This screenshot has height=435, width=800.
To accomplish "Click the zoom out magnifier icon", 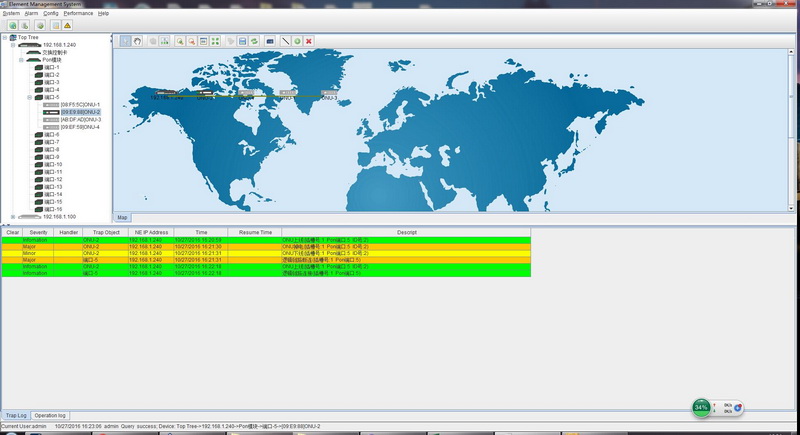I will tap(191, 41).
